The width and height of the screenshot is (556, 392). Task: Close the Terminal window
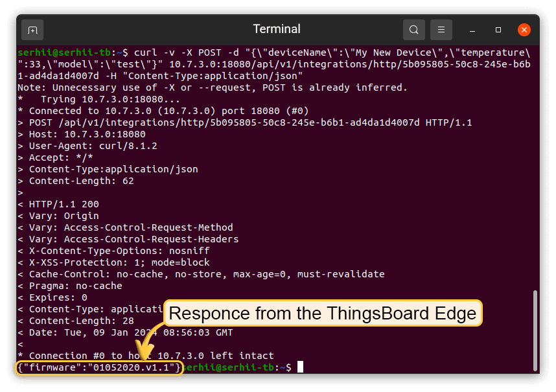click(x=524, y=30)
